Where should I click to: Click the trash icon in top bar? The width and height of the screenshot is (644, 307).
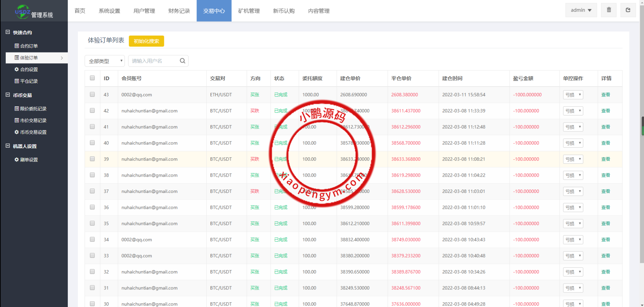(x=609, y=10)
